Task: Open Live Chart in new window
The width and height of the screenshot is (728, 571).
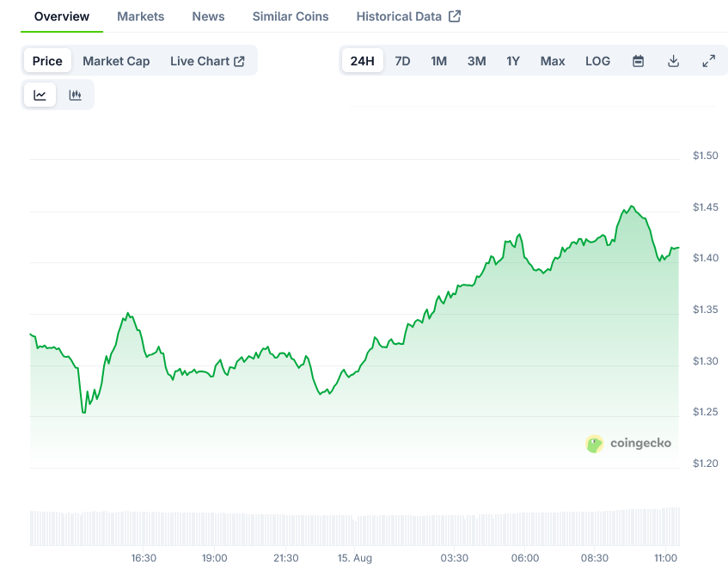Action: [x=207, y=61]
